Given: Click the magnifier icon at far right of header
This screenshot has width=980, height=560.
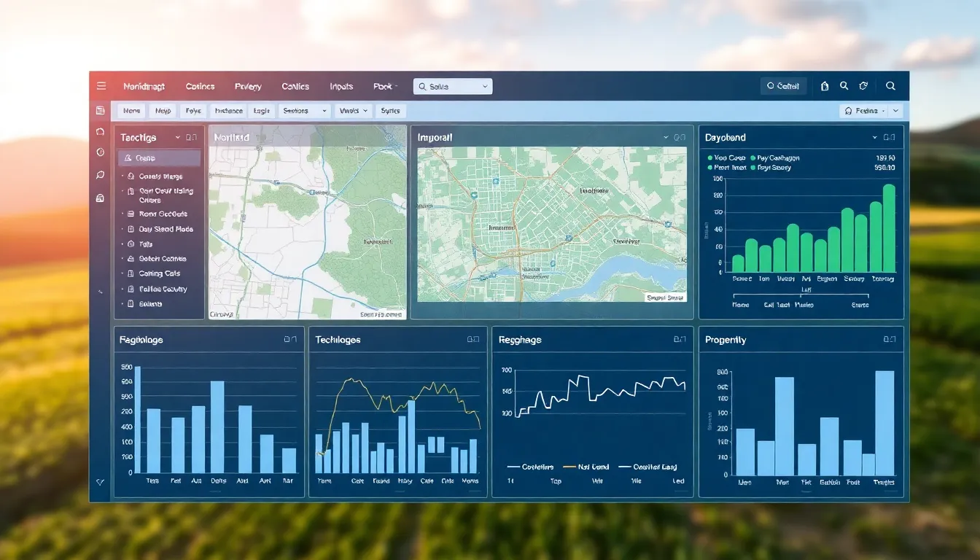Looking at the screenshot, I should (x=890, y=86).
